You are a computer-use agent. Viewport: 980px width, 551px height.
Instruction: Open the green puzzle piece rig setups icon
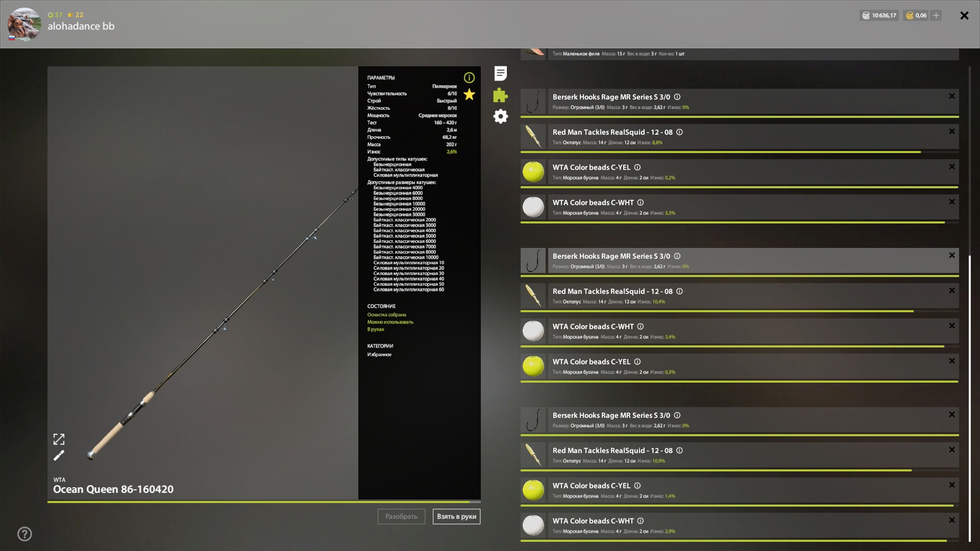500,95
